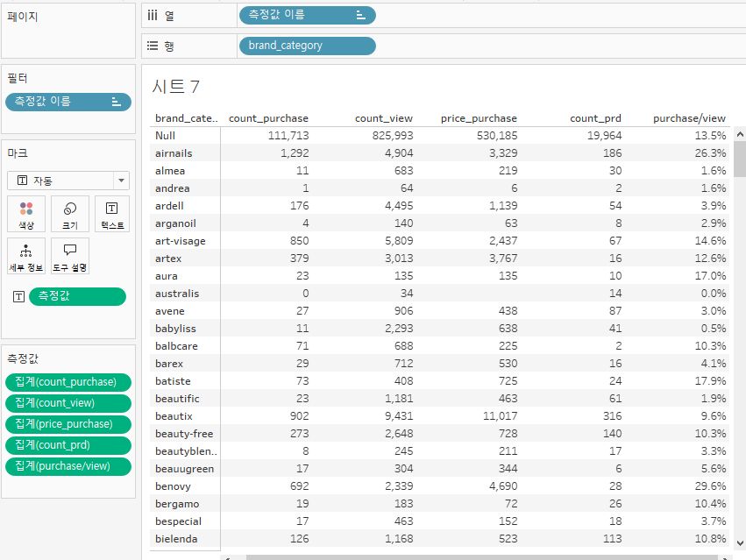Click the columns shelf icon next to 열

pyautogui.click(x=153, y=15)
